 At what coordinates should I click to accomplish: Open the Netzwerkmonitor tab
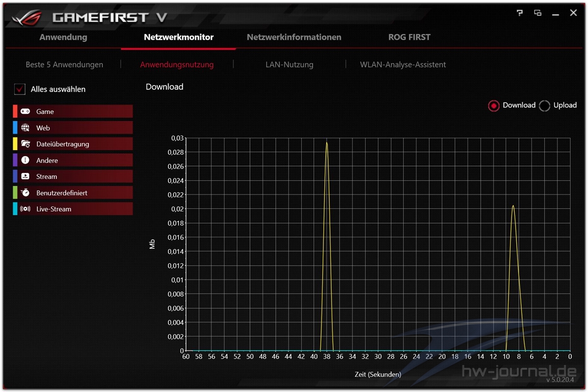[179, 37]
